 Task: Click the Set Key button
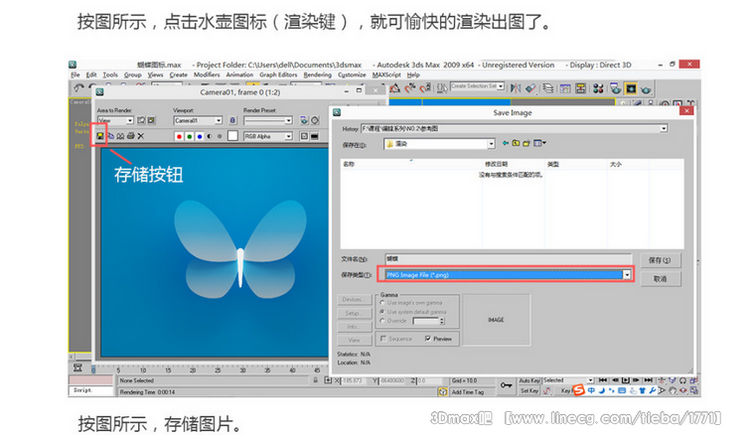529,390
